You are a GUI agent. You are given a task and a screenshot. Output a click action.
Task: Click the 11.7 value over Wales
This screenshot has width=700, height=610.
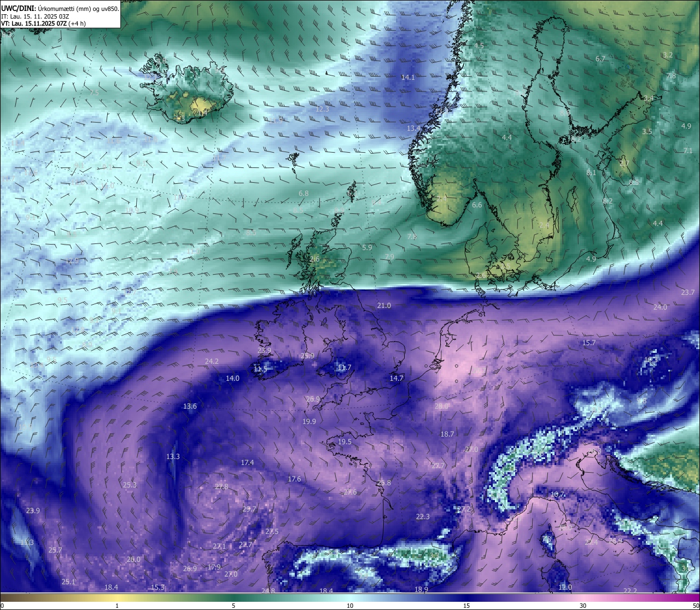pos(345,368)
